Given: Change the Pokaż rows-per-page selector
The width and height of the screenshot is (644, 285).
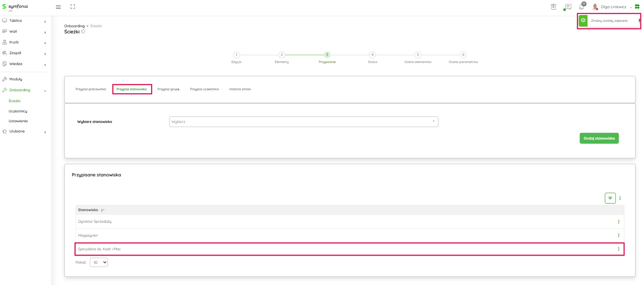Looking at the screenshot, I should click(99, 263).
